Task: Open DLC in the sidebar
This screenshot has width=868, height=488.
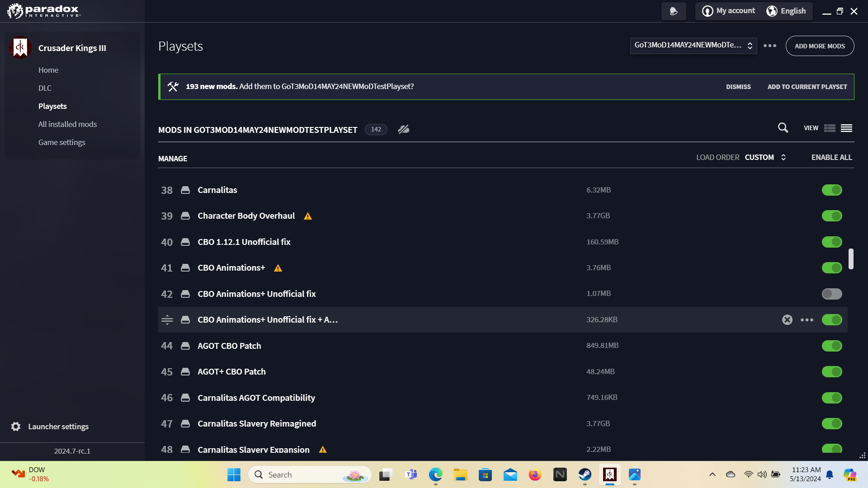Action: tap(45, 88)
